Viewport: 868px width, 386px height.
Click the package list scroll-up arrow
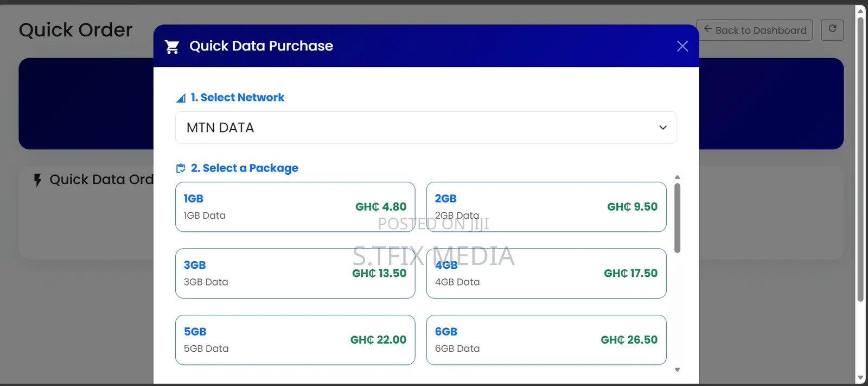coord(677,177)
